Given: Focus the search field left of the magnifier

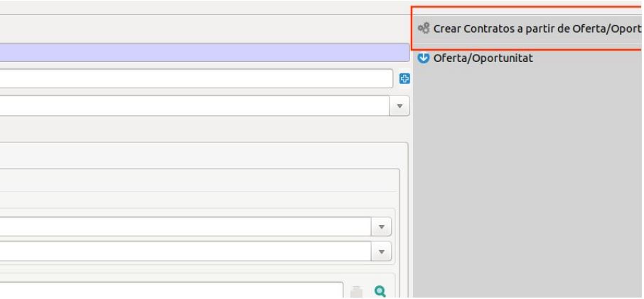Looking at the screenshot, I should coord(171,290).
